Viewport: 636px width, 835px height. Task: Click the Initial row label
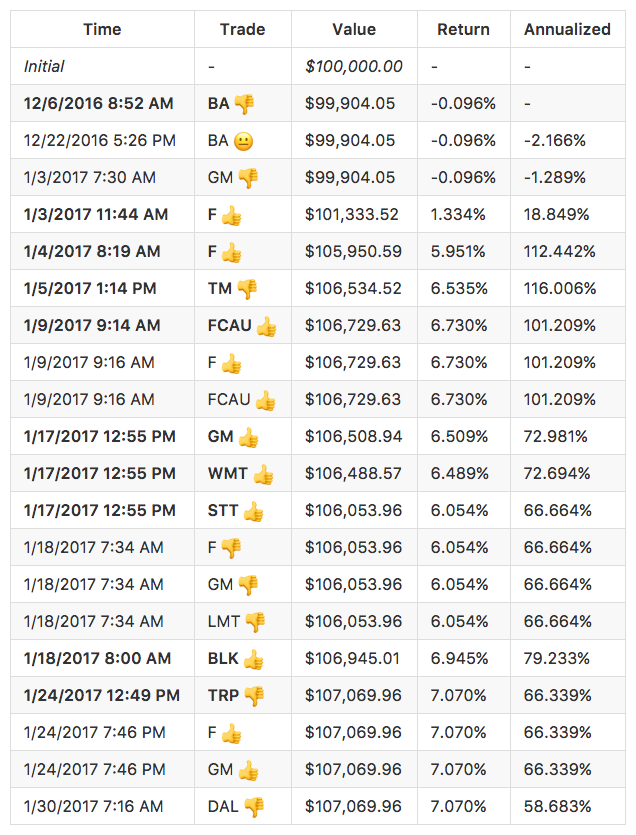click(44, 67)
